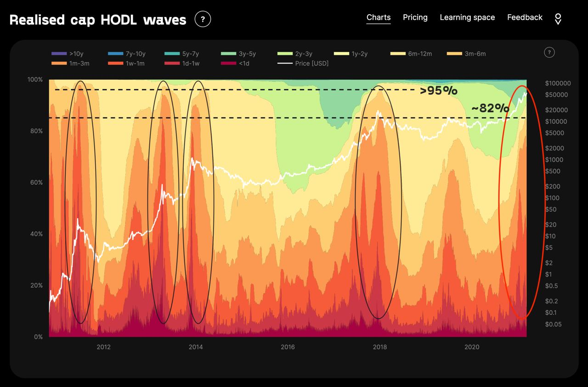
Task: Click the chart help question-mark icon
Action: [549, 52]
